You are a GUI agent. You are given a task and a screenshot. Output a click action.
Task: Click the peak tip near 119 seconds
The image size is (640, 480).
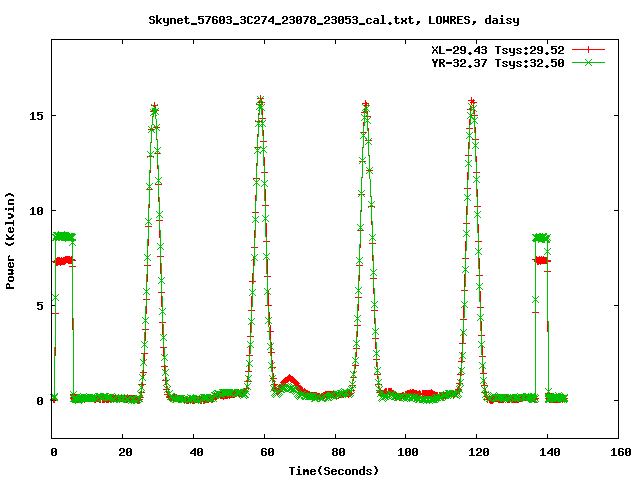coord(472,102)
